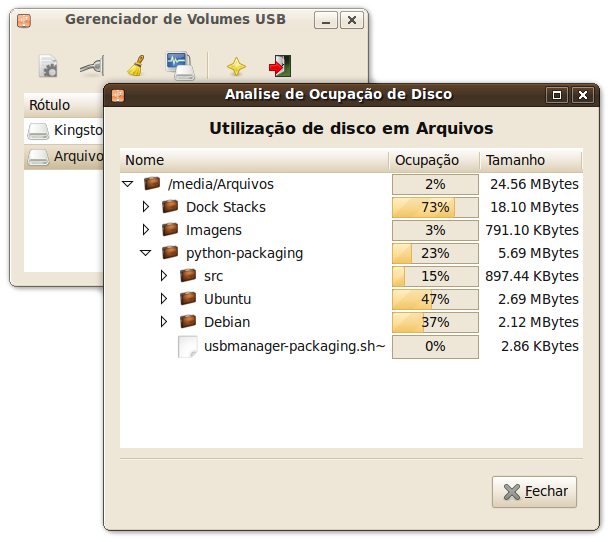Viewport: 611px width, 542px height.
Task: Select the python-packaging row label
Action: (x=244, y=253)
